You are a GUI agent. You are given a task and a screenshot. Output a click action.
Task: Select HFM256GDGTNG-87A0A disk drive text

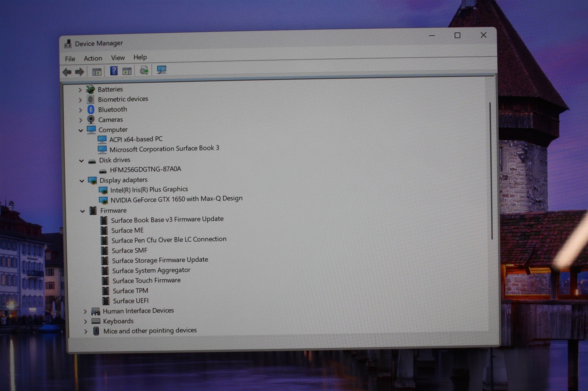[x=145, y=169]
